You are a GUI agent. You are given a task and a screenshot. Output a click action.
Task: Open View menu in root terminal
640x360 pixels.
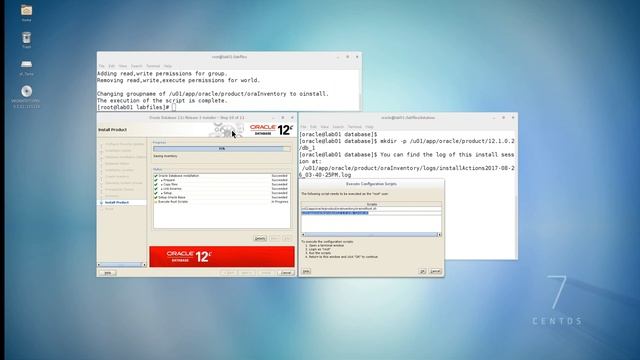tap(122, 66)
